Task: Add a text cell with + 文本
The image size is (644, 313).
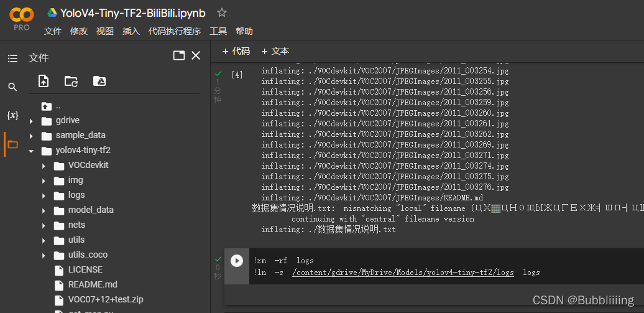Action: click(x=275, y=51)
